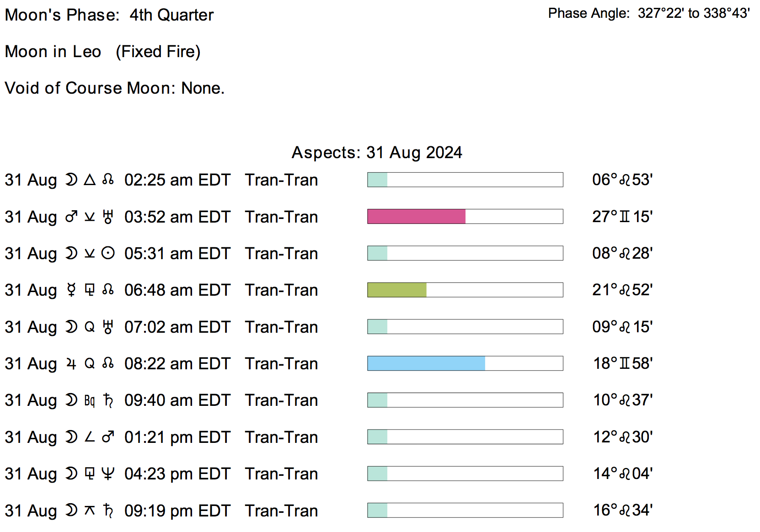This screenshot has width=760, height=532.
Task: Click the Jupiter glyph in the 08:22 am row
Action: (x=71, y=363)
